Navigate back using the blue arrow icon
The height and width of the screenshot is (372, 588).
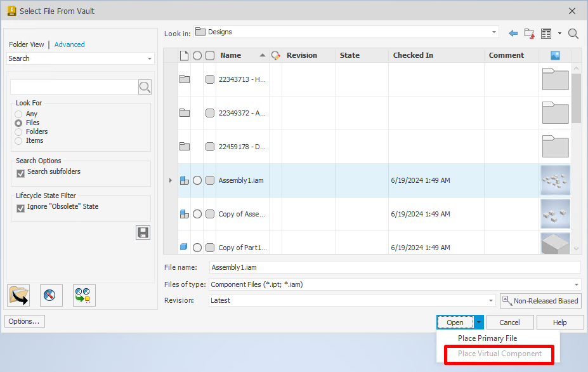pos(514,32)
